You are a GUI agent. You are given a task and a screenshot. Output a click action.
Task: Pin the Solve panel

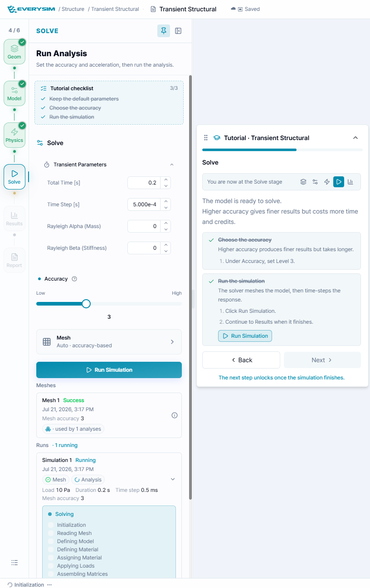point(164,31)
